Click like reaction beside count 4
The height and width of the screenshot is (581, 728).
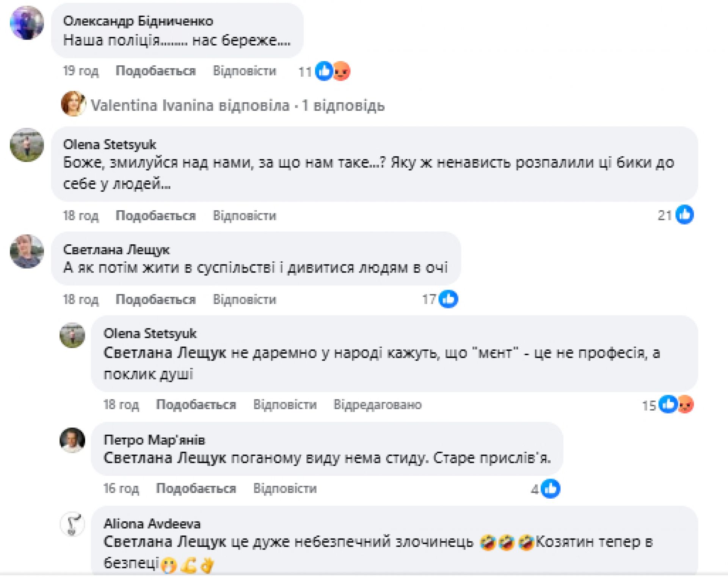[x=551, y=489]
